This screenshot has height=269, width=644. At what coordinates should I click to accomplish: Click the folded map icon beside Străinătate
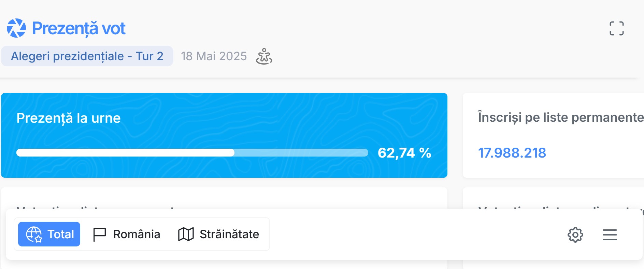(x=186, y=234)
